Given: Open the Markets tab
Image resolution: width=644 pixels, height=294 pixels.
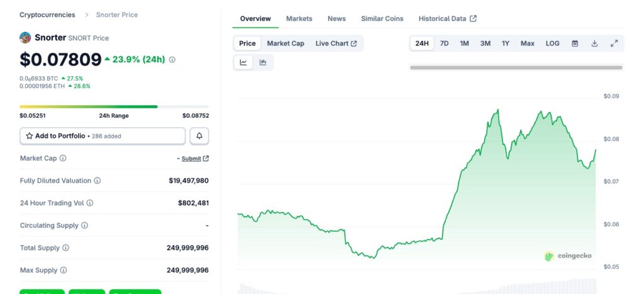Looking at the screenshot, I should pyautogui.click(x=299, y=18).
